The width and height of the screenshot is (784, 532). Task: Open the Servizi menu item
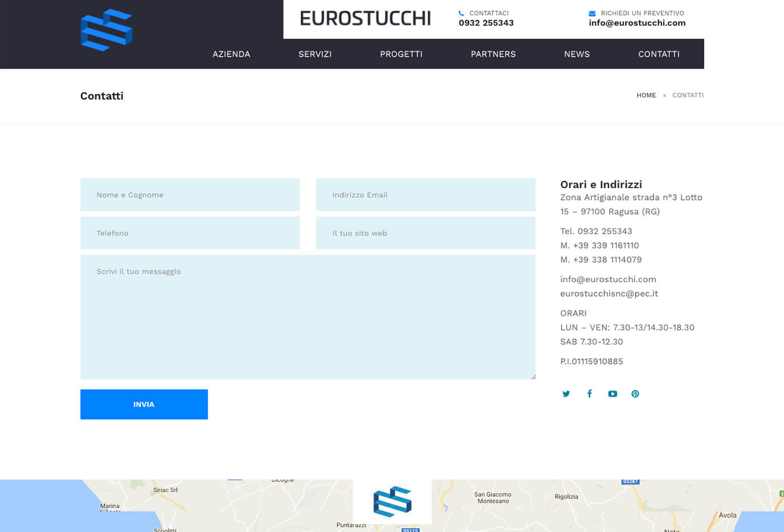pyautogui.click(x=315, y=54)
